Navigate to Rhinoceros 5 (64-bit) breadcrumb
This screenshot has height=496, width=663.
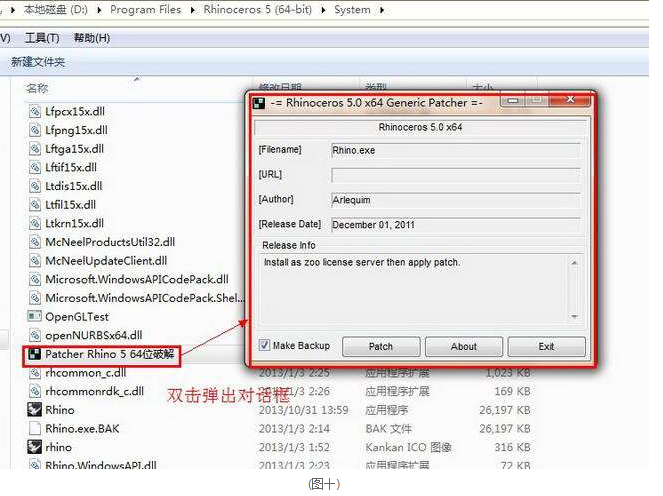[258, 10]
